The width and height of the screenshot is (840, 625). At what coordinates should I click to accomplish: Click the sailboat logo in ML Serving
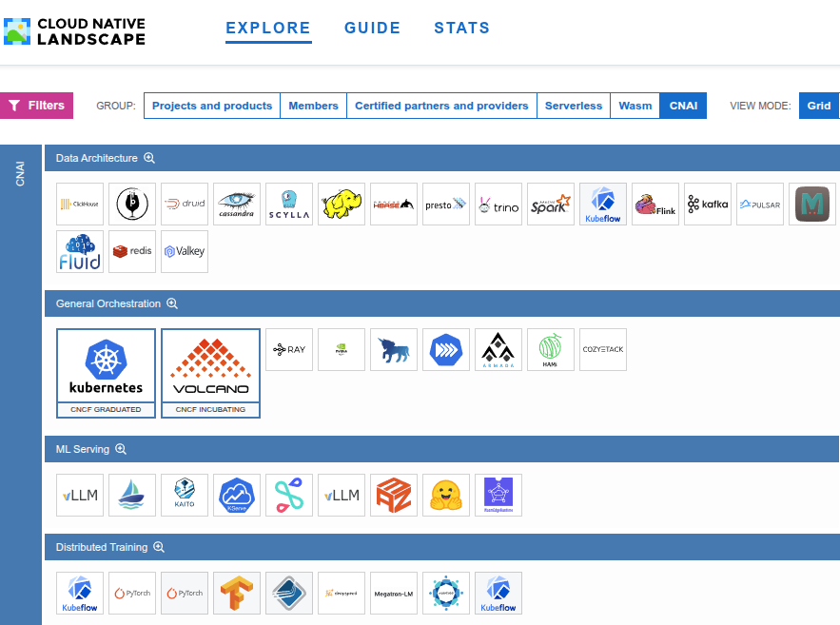pyautogui.click(x=132, y=496)
